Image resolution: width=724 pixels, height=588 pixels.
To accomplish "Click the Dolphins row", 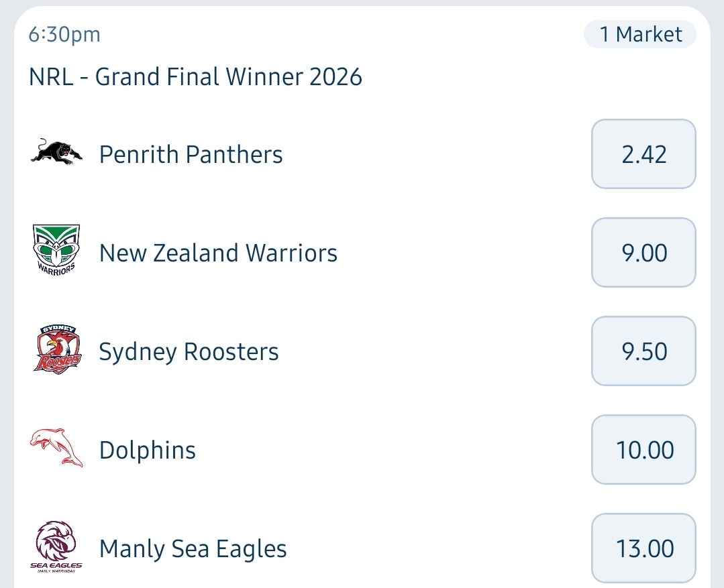I will coord(362,450).
